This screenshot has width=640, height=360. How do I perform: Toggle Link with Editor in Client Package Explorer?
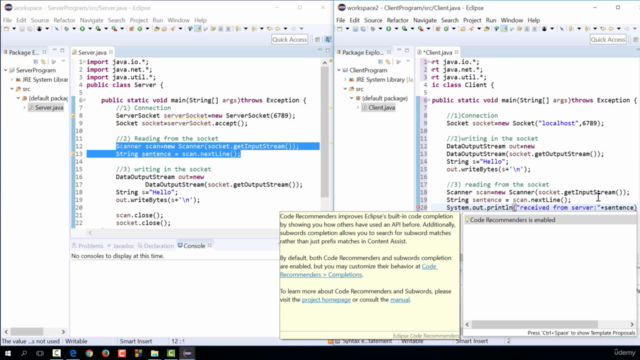pos(388,62)
